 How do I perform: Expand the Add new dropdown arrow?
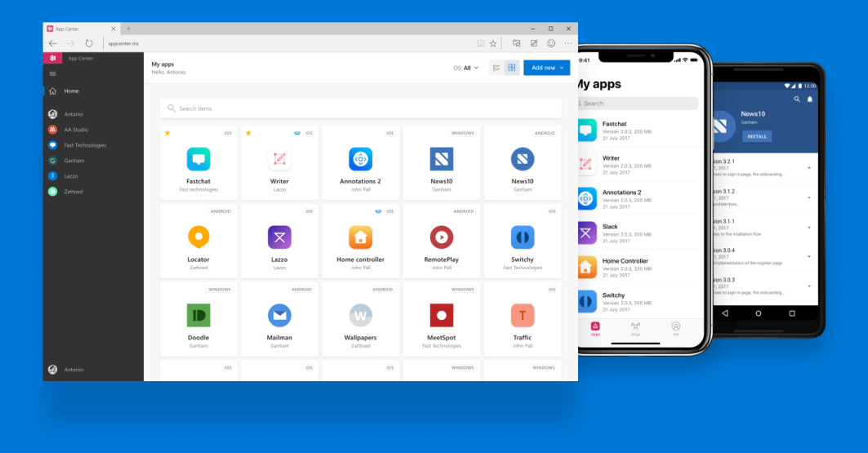[x=561, y=68]
